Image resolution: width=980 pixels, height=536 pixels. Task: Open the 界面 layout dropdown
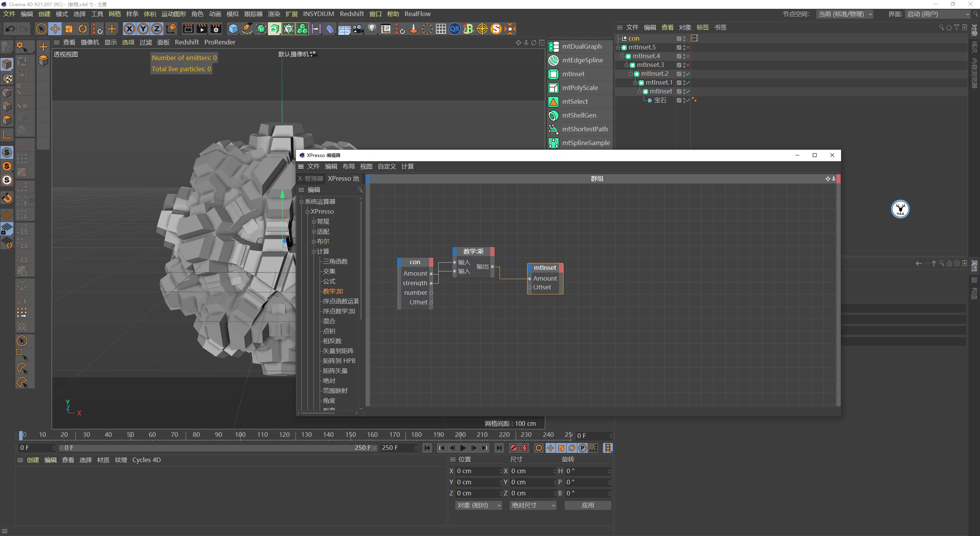click(938, 14)
